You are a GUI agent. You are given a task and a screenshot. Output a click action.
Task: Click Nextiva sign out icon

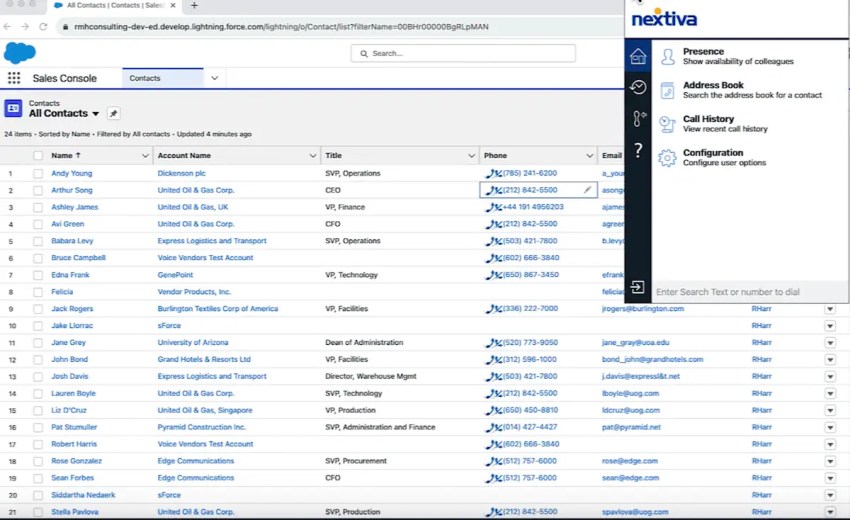coord(638,287)
